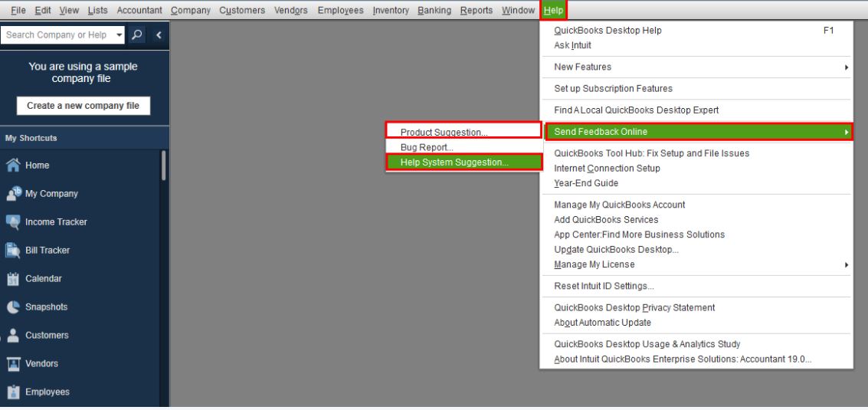Click the 'Snapshots' shortcut label
Screen dimensions: 868x410
47,307
